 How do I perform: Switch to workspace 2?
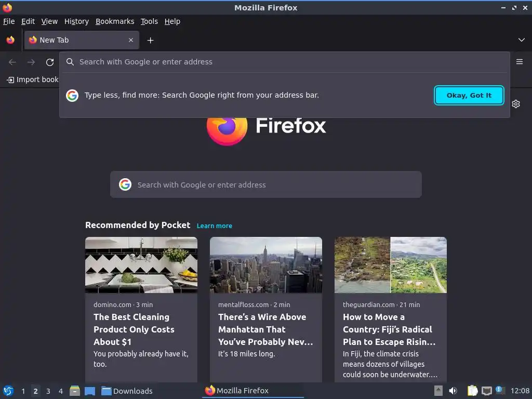pos(36,391)
